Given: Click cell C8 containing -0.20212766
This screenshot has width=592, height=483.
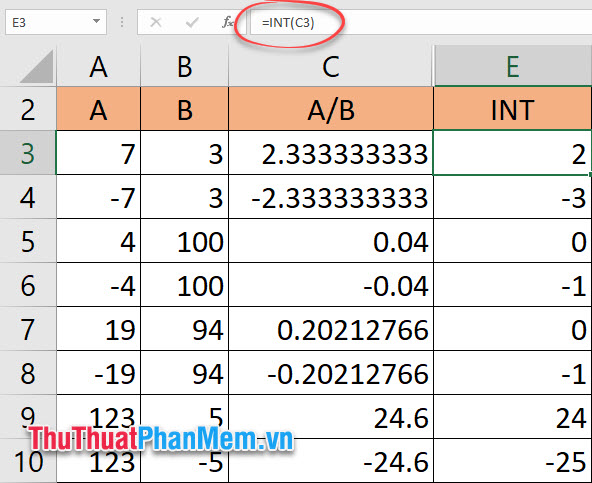Looking at the screenshot, I should tap(331, 373).
